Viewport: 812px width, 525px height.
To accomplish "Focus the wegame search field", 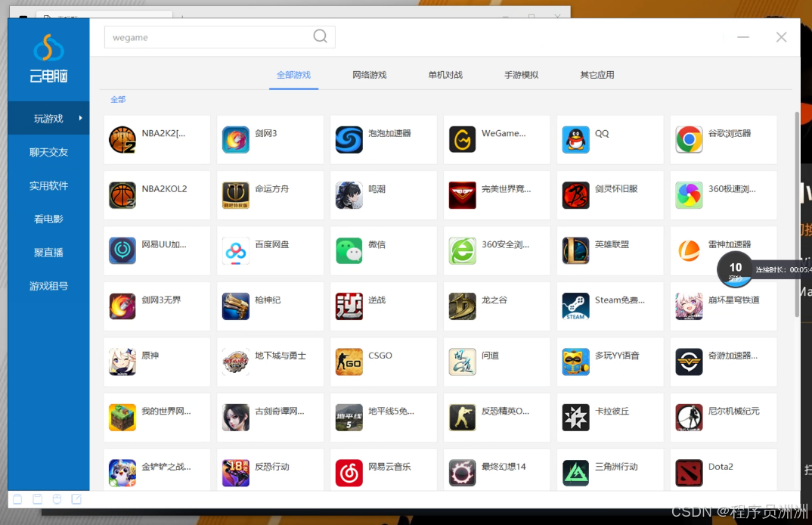I will point(219,37).
